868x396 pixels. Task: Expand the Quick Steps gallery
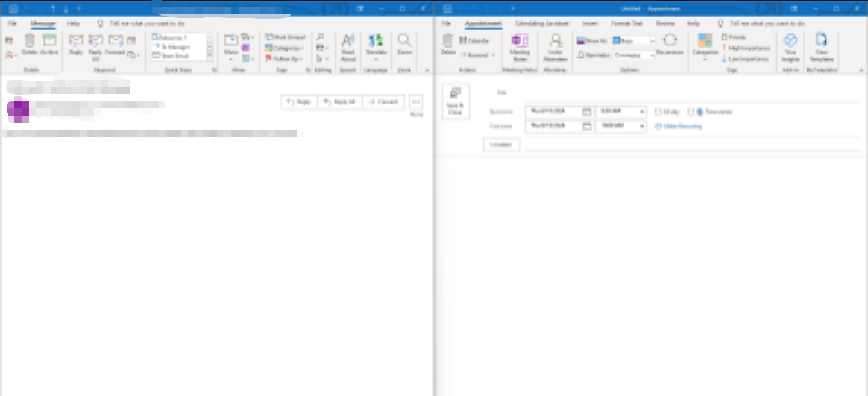tap(209, 55)
